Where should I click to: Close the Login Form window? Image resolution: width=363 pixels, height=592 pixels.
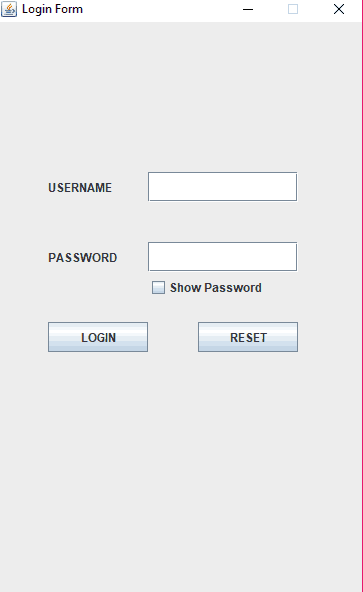tap(338, 9)
